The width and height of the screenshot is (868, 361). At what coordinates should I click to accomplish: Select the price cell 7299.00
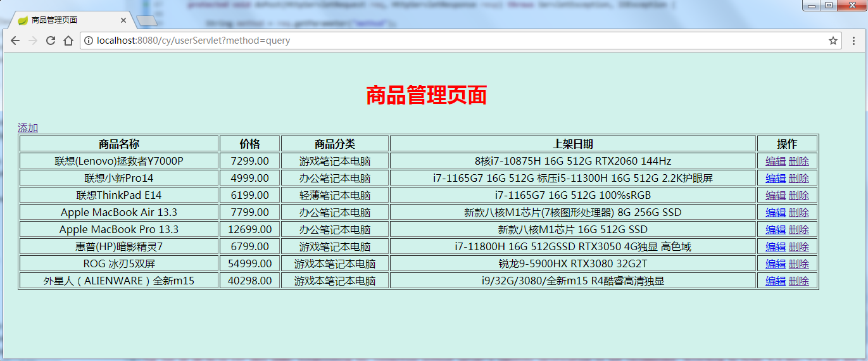(x=250, y=161)
